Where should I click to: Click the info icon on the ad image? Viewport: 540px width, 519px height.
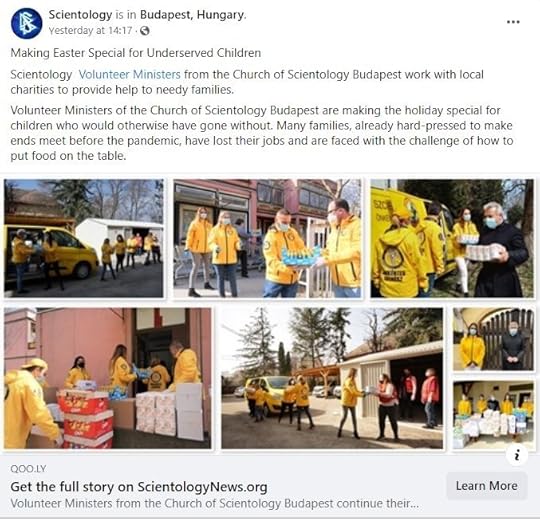517,456
